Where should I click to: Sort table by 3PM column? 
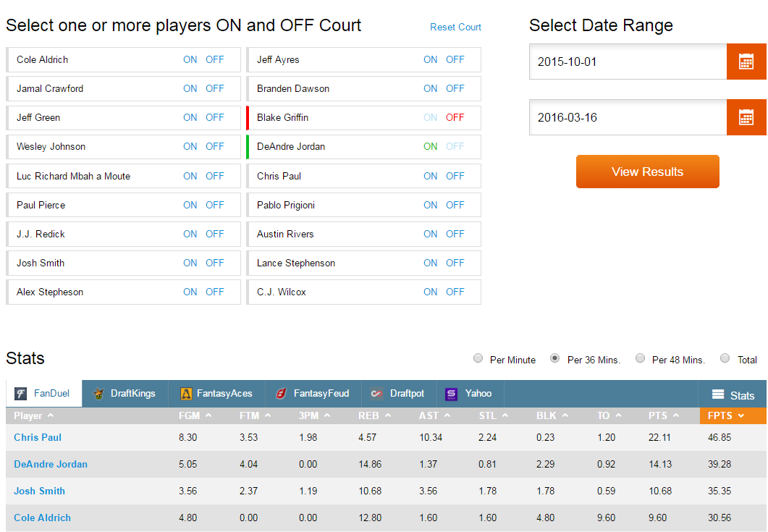(314, 415)
